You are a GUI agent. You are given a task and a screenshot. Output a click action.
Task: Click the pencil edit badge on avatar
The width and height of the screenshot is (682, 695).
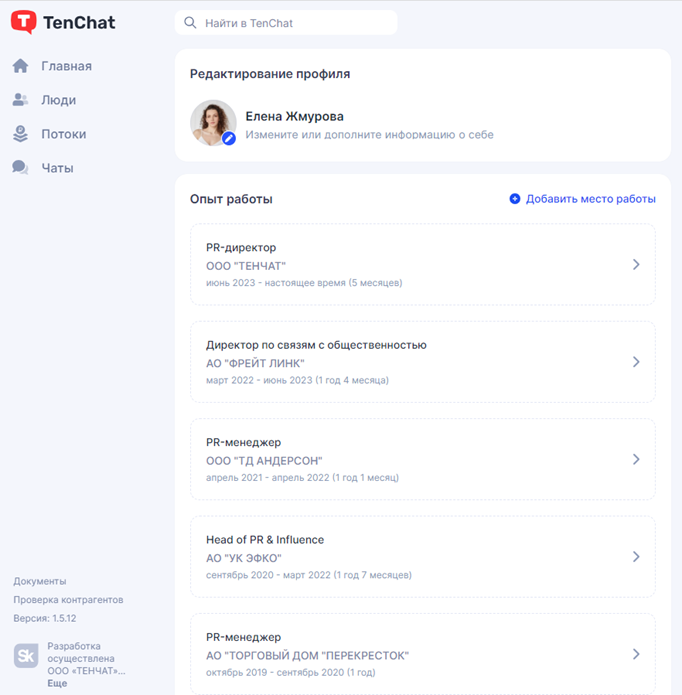tap(229, 138)
